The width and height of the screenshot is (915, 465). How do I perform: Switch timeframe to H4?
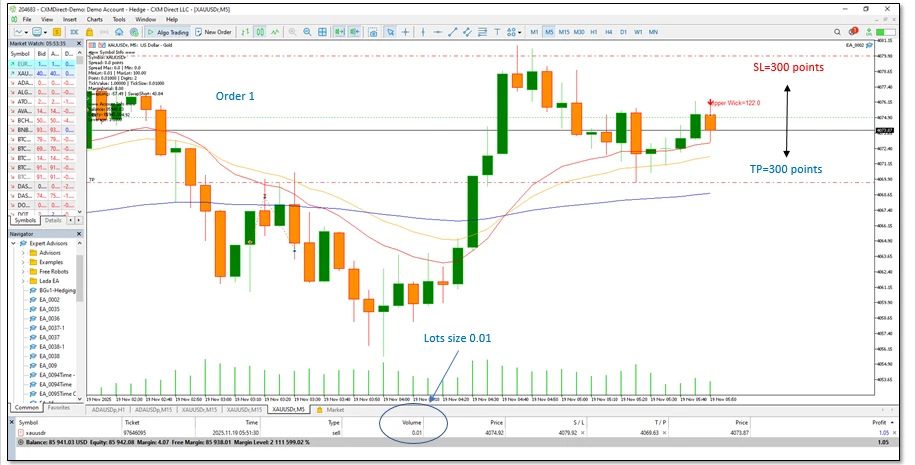(609, 32)
